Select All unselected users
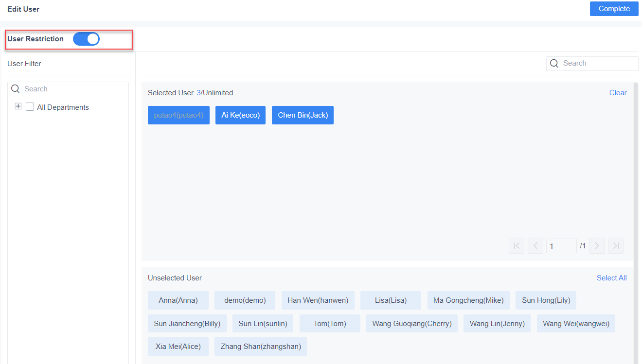Screen dimensions: 642x364 (611, 277)
